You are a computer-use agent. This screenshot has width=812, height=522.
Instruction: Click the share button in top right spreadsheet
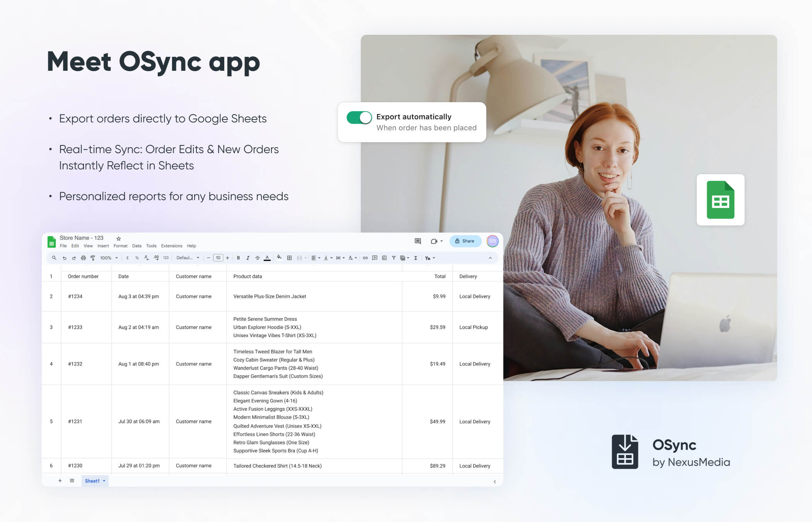[465, 241]
